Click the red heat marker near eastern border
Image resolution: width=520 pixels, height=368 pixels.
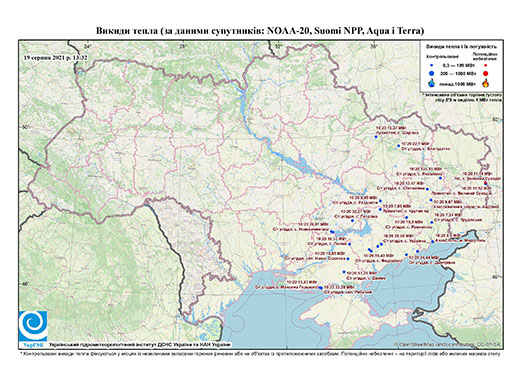(485, 183)
